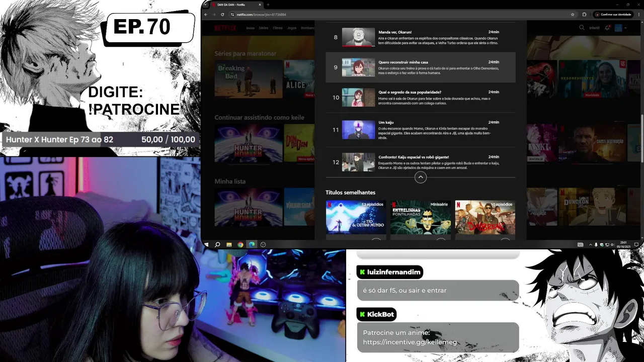Go to Netflix Jogos menu
The width and height of the screenshot is (644, 362).
(292, 28)
